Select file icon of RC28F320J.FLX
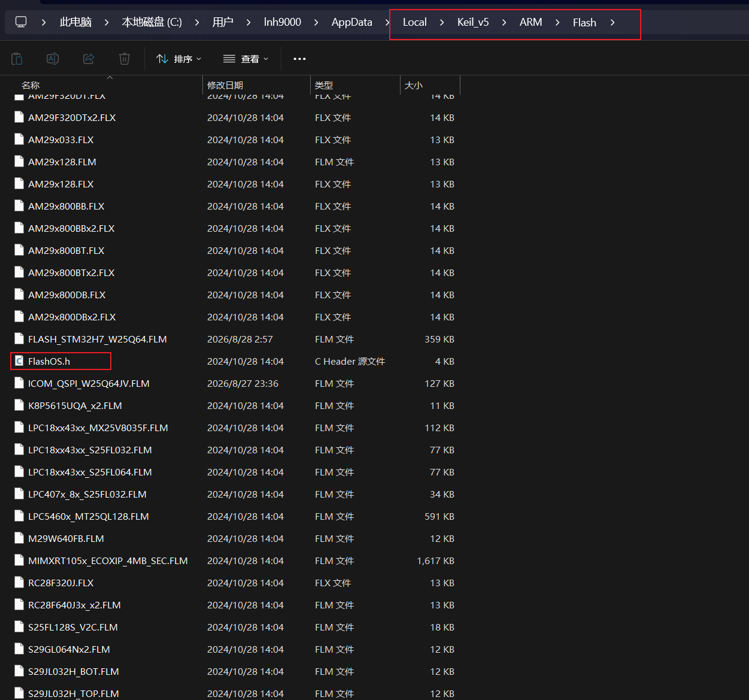The image size is (749, 700). (19, 583)
